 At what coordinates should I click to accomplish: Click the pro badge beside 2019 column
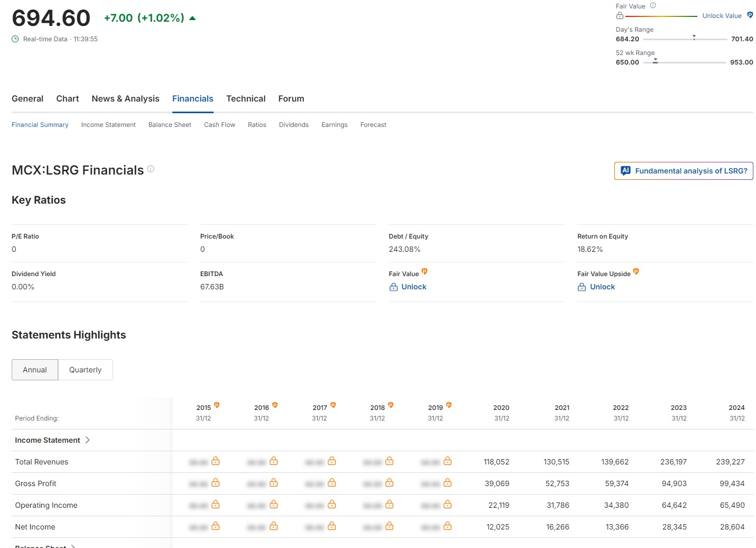[449, 405]
